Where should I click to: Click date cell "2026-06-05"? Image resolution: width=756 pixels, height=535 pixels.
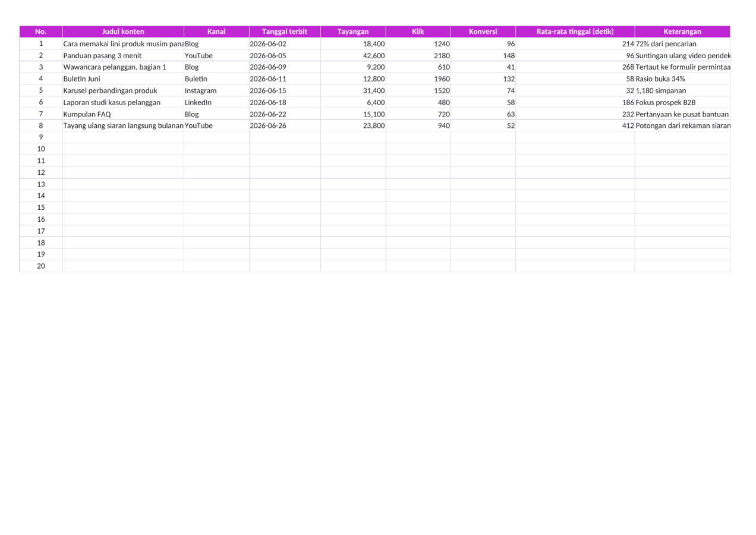pos(285,55)
